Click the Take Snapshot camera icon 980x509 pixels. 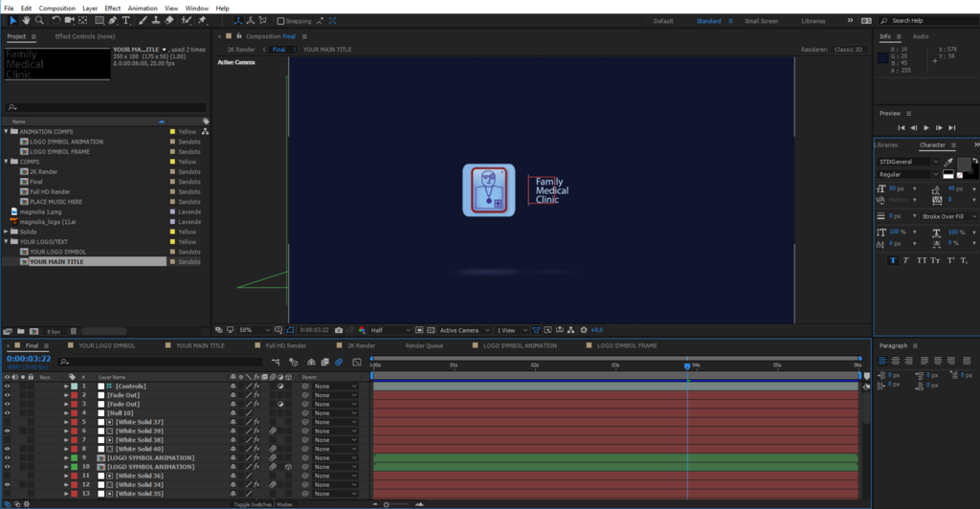[339, 330]
